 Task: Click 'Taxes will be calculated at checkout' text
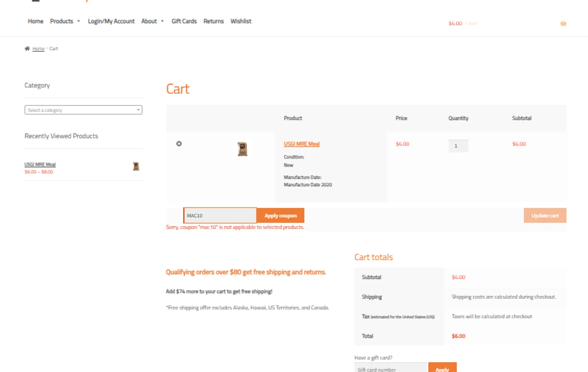pos(492,316)
